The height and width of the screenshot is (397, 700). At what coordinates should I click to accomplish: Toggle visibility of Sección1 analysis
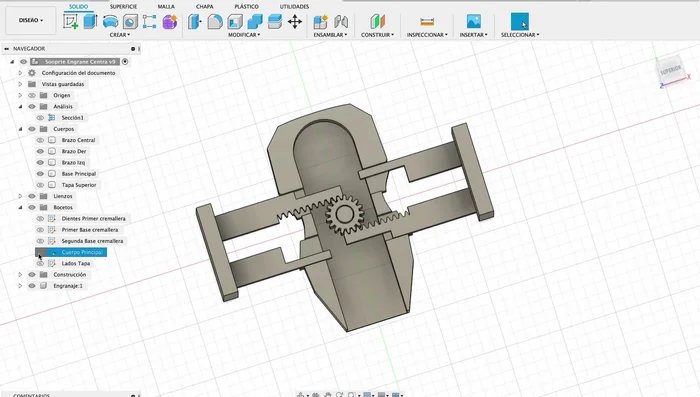coord(40,118)
